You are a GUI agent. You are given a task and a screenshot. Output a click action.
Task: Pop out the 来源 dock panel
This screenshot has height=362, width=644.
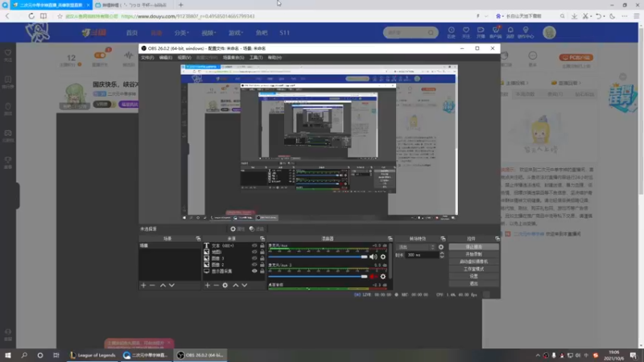262,238
